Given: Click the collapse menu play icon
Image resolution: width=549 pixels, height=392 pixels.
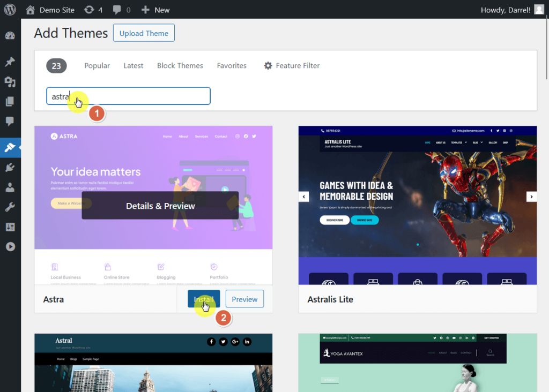Looking at the screenshot, I should 10,246.
